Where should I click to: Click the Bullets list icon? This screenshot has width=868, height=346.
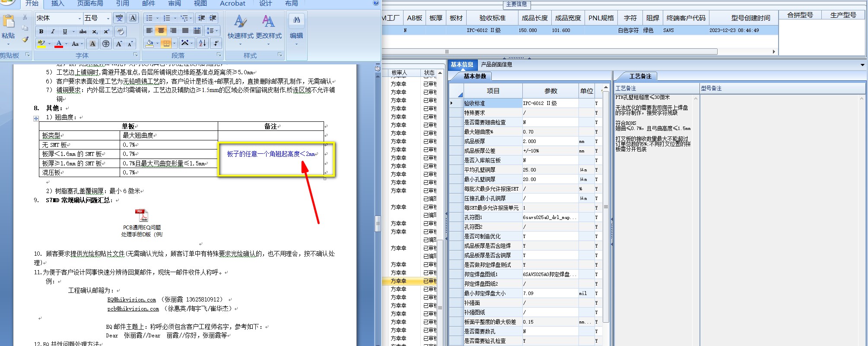click(x=149, y=18)
